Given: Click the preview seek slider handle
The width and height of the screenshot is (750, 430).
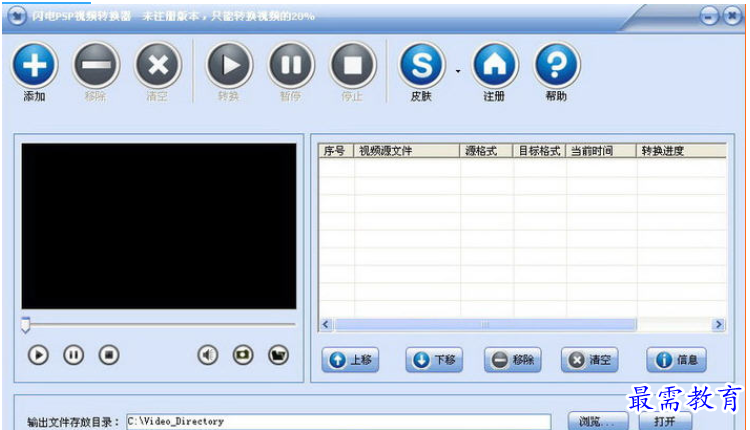Looking at the screenshot, I should (26, 324).
